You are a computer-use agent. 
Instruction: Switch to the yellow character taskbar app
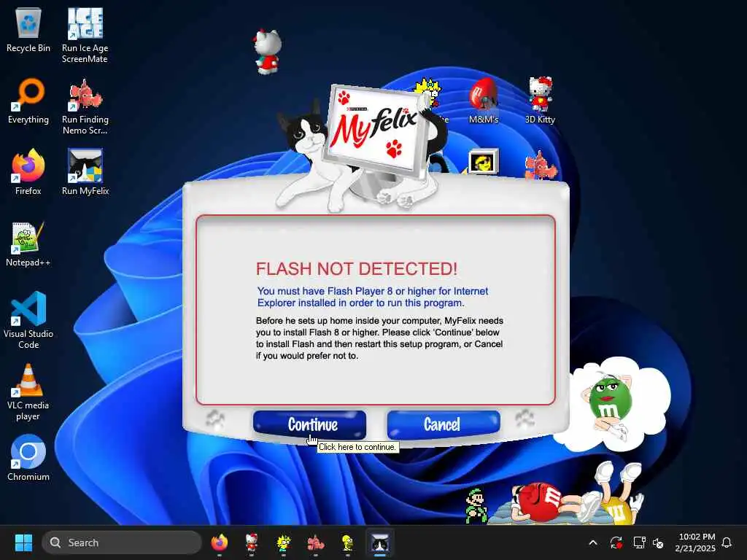tap(347, 542)
